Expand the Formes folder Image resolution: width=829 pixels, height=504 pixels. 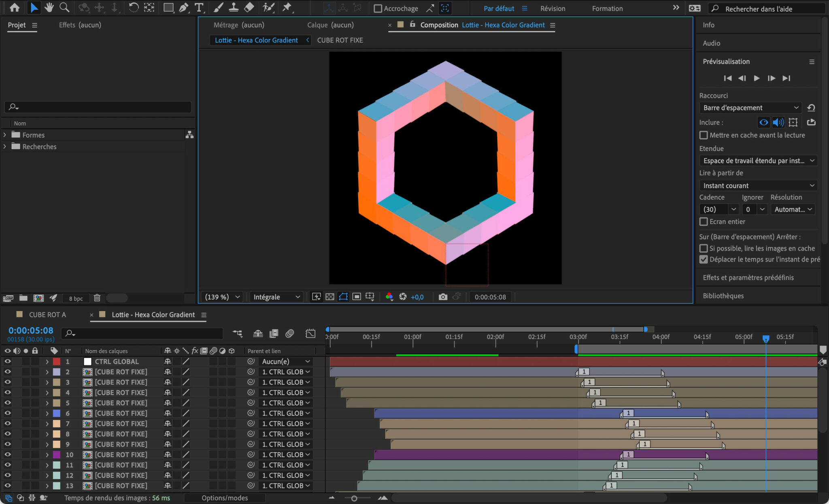[x=5, y=135]
